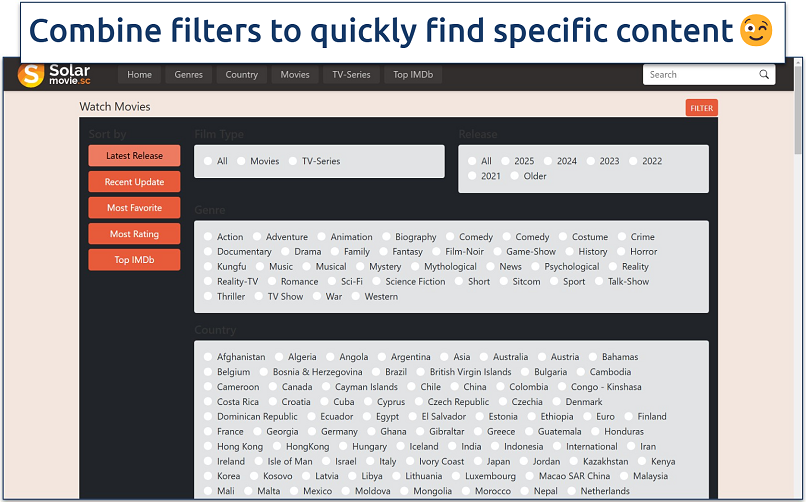
Task: Sort by Most Favorite
Action: point(134,208)
